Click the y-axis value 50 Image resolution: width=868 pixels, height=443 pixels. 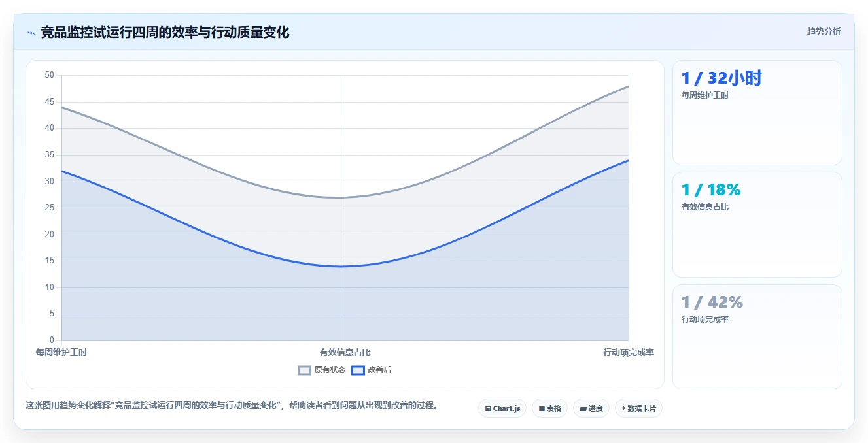[50, 75]
